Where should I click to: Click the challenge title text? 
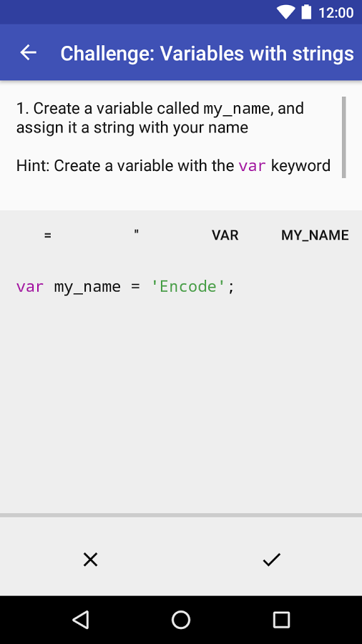coord(207,54)
